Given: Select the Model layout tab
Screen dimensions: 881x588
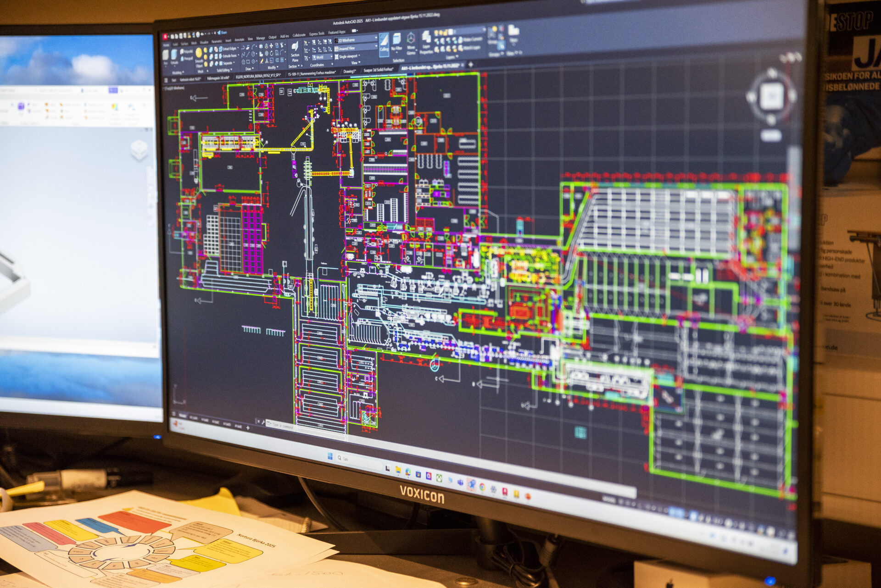Looking at the screenshot, I should (183, 416).
